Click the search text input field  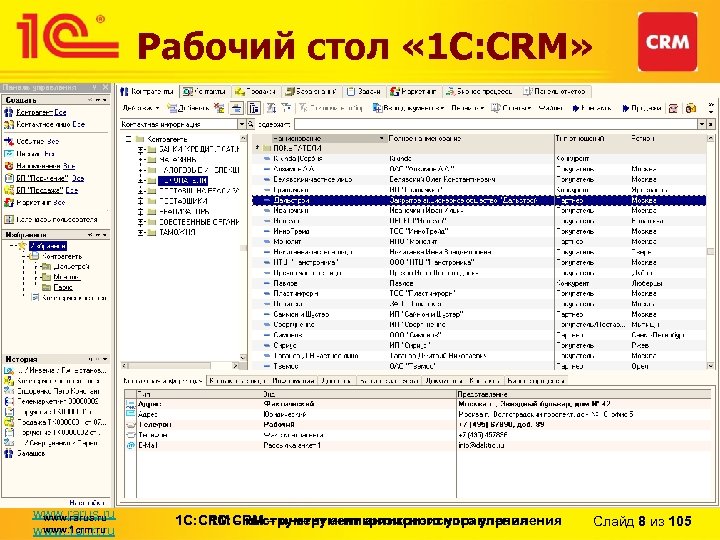click(496, 124)
